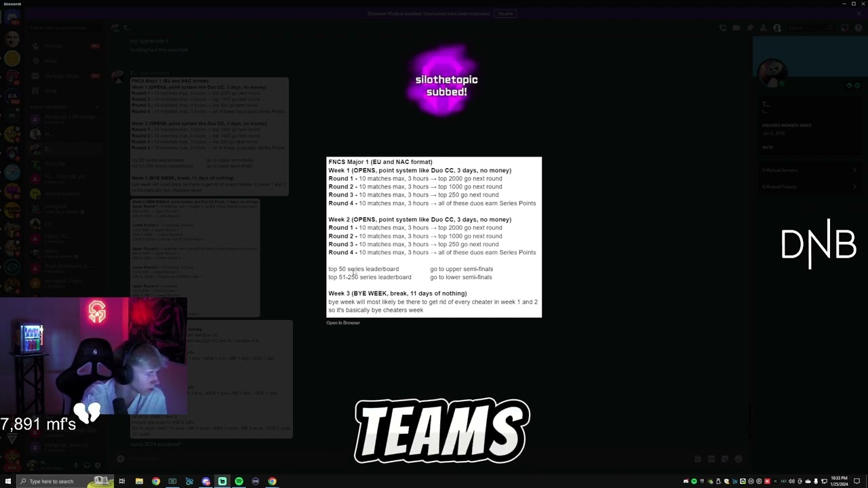Open pinned messages in the Discord header
The width and height of the screenshot is (868, 488).
(x=751, y=28)
